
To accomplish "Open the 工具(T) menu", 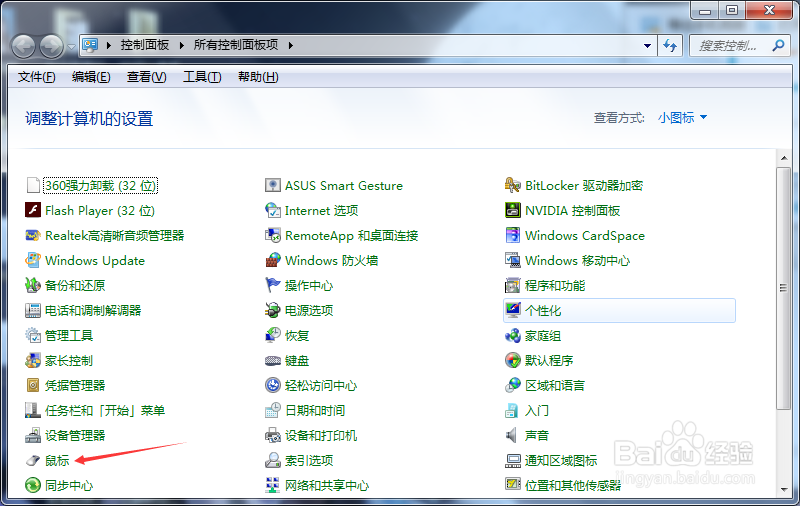I will tap(202, 77).
